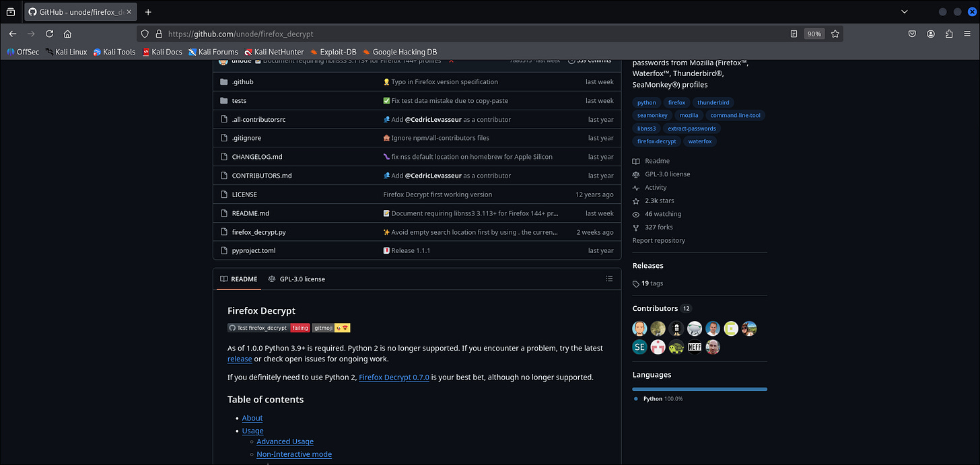Switch to the GPL-3.0 license tab

click(297, 279)
